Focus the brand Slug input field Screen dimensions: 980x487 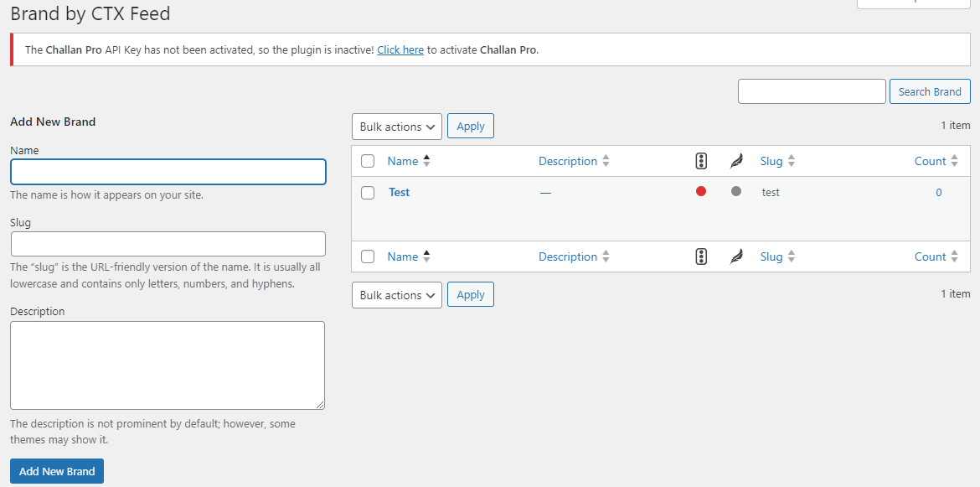click(x=168, y=244)
